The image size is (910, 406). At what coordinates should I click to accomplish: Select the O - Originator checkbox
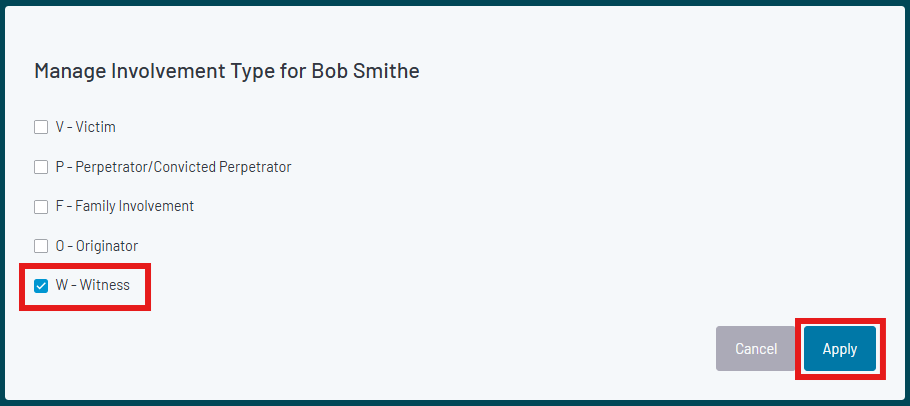point(41,246)
